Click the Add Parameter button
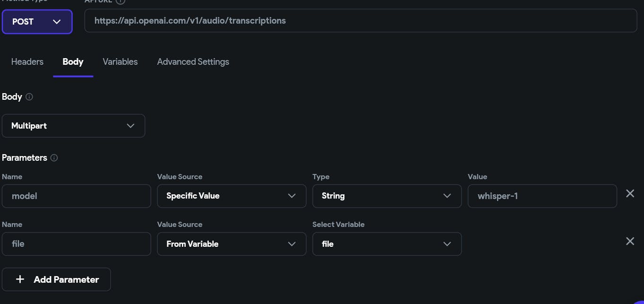Viewport: 644px width, 304px height. coord(56,279)
